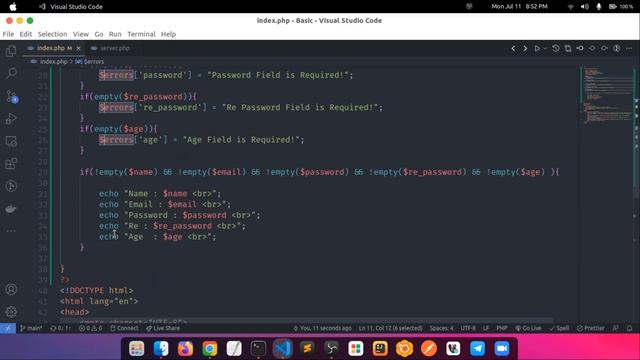Click the main branch indicator in status bar
The image size is (640, 360).
tap(31, 328)
